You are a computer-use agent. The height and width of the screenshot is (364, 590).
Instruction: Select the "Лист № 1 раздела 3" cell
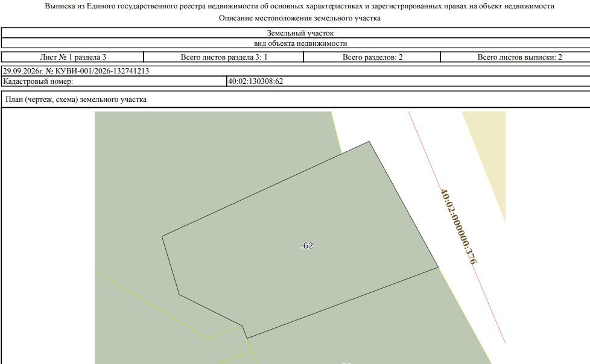pos(72,57)
